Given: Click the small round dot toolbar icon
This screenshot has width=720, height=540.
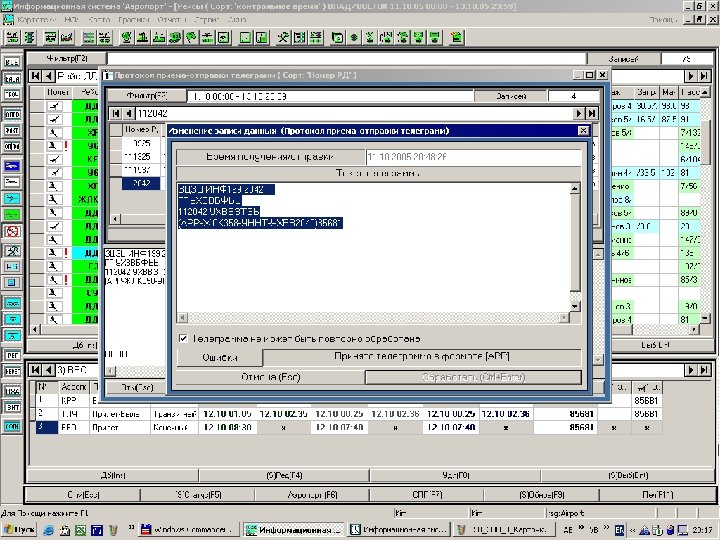Looking at the screenshot, I should 354,37.
